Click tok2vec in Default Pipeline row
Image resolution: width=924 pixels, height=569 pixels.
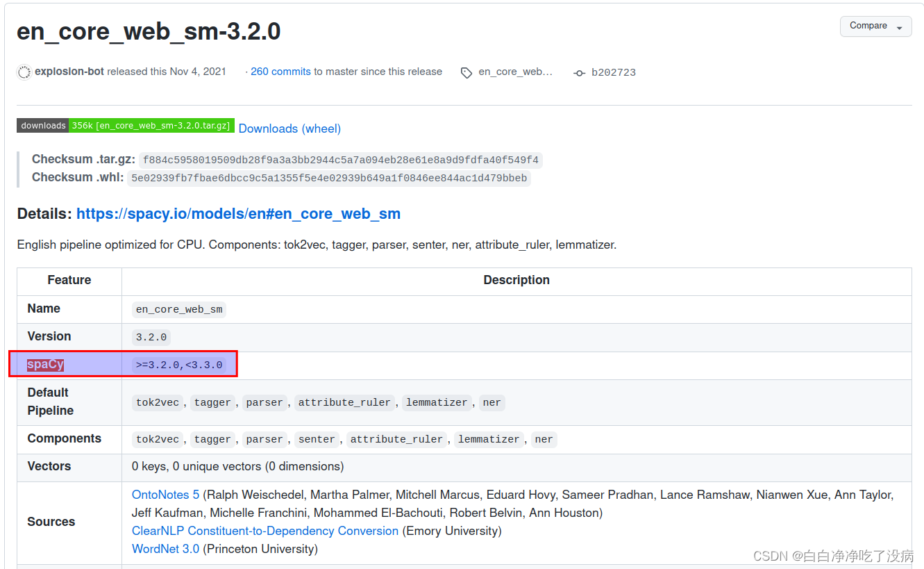(158, 402)
